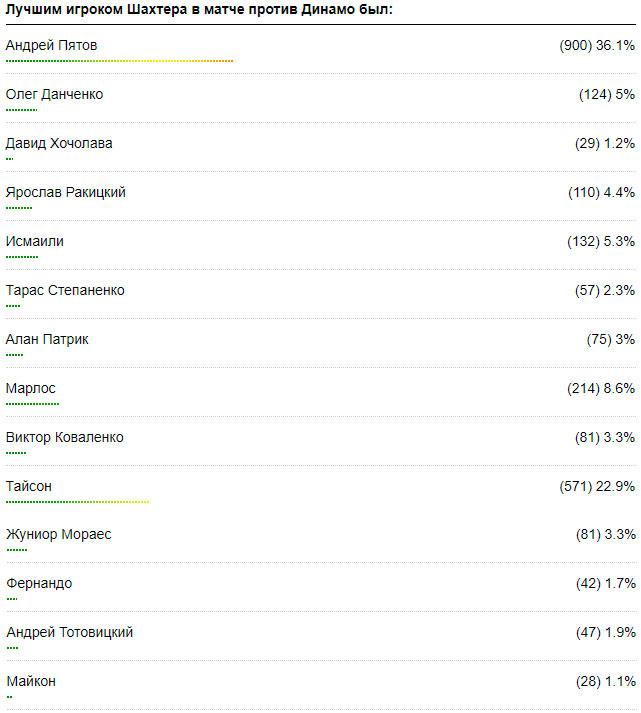Click the (571) 22.9% vote result

pyautogui.click(x=597, y=487)
